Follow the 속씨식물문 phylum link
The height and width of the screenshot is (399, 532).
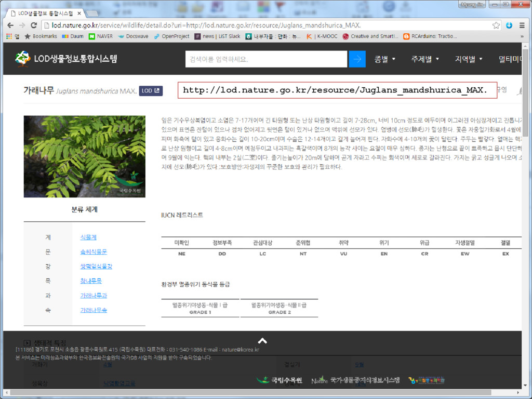coord(94,252)
